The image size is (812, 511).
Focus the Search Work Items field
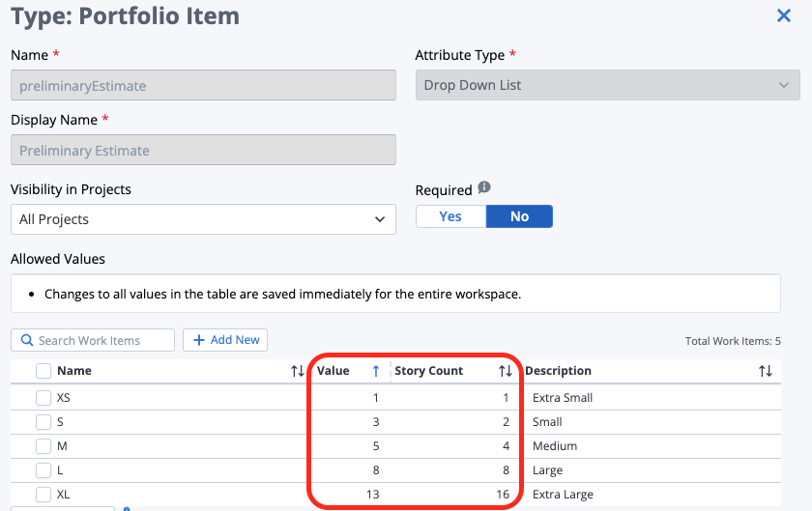coord(101,340)
